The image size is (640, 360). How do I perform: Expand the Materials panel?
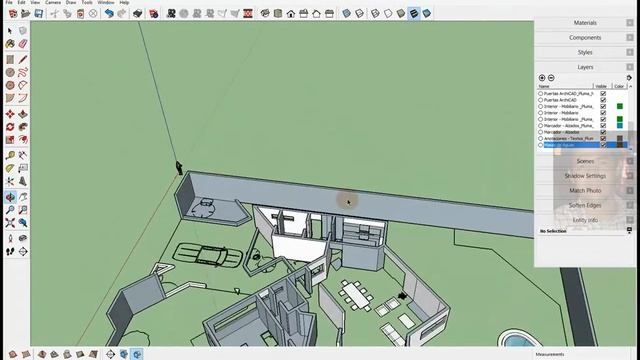[x=585, y=23]
